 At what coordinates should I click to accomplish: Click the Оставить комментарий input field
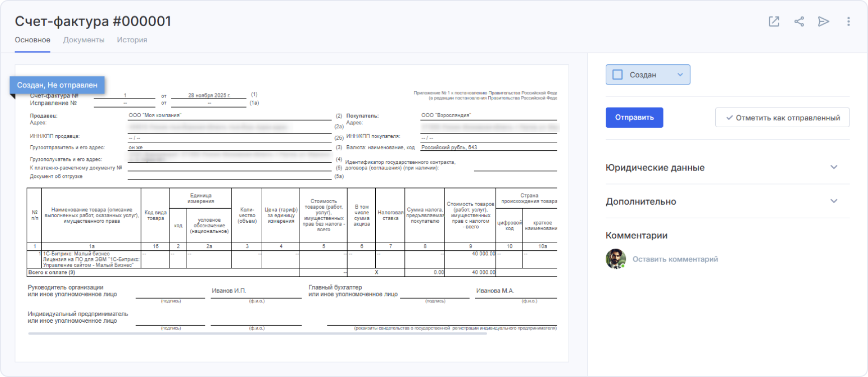[x=675, y=259]
